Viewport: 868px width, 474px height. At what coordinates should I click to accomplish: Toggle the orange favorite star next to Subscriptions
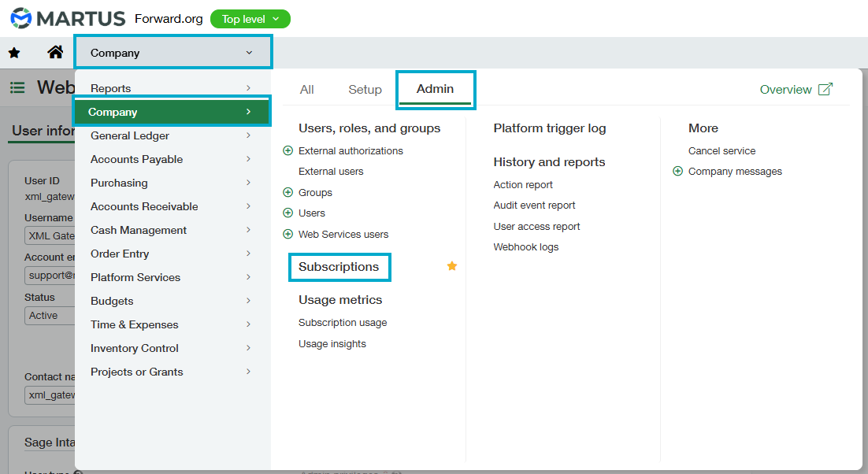(452, 266)
